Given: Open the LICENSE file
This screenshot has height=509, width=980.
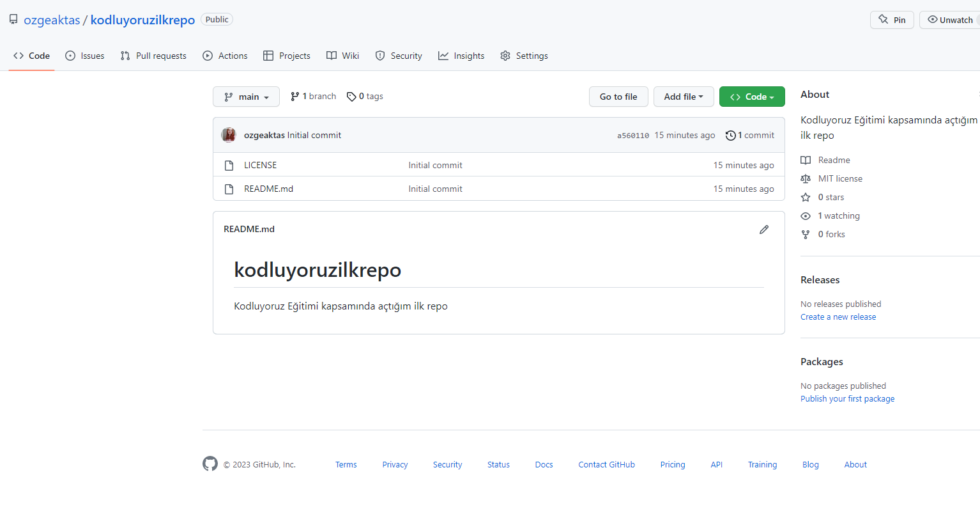Looking at the screenshot, I should coord(260,164).
